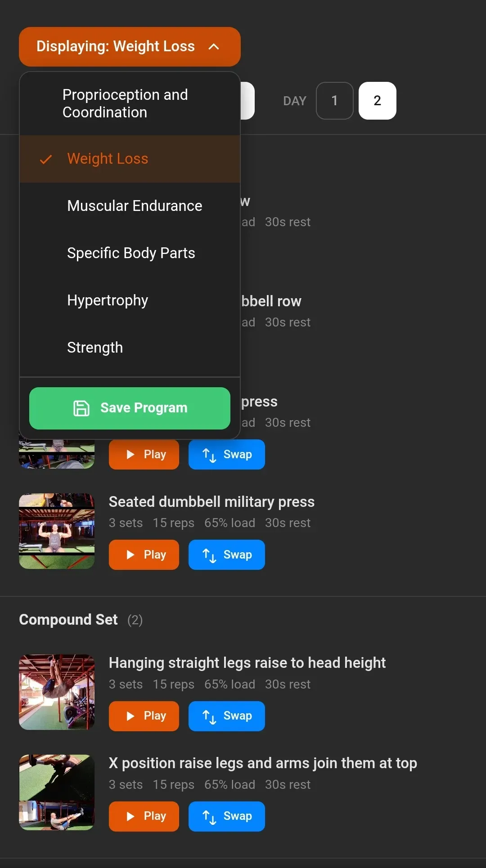Choose Muscular Endurance from the menu

click(135, 206)
